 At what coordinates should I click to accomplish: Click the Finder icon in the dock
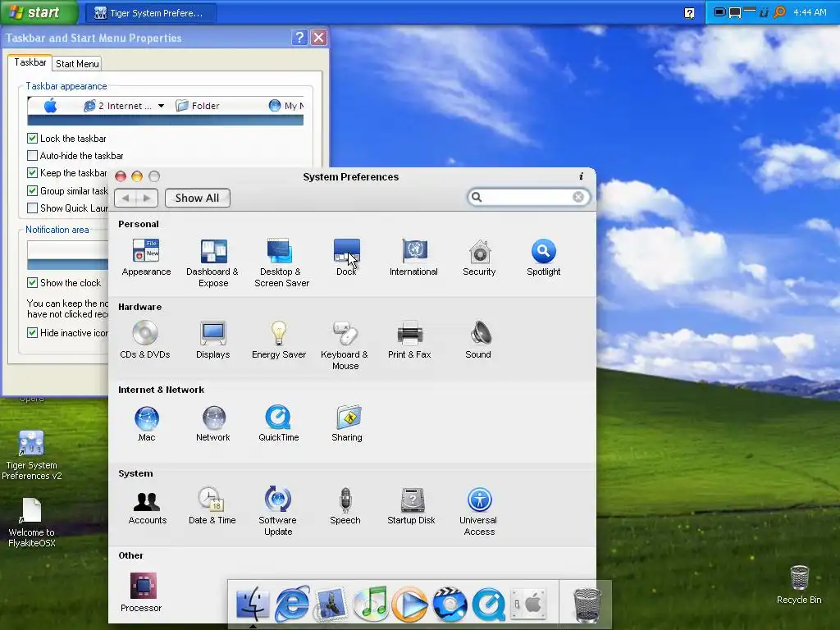coord(253,604)
